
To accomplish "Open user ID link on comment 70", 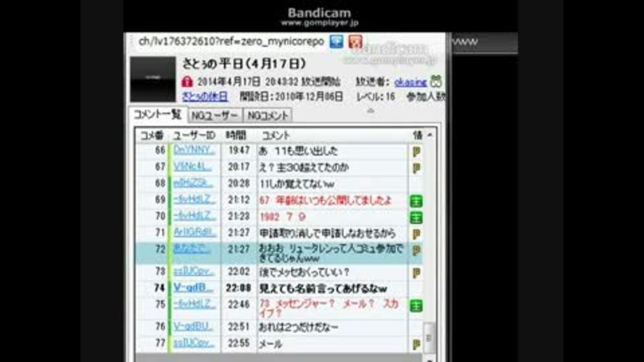I will pyautogui.click(x=195, y=215).
